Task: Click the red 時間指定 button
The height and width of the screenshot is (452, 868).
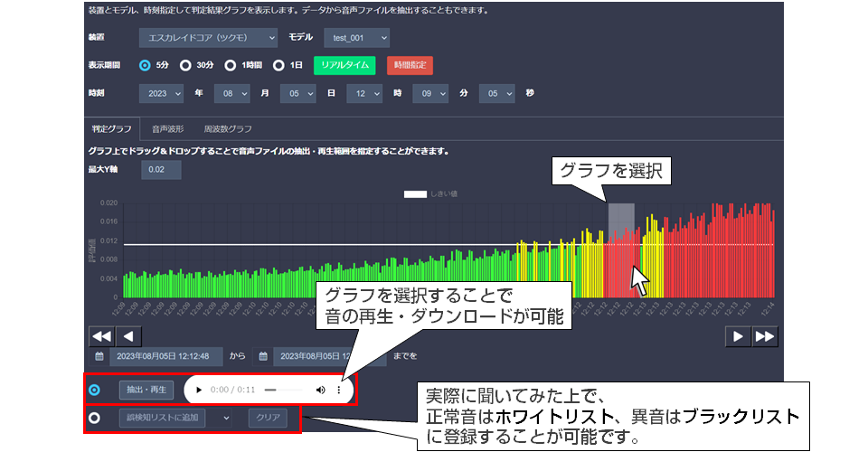Action: pyautogui.click(x=410, y=65)
